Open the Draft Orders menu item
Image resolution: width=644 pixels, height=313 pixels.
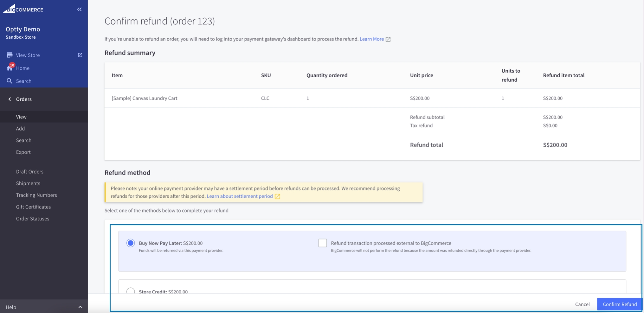click(30, 172)
